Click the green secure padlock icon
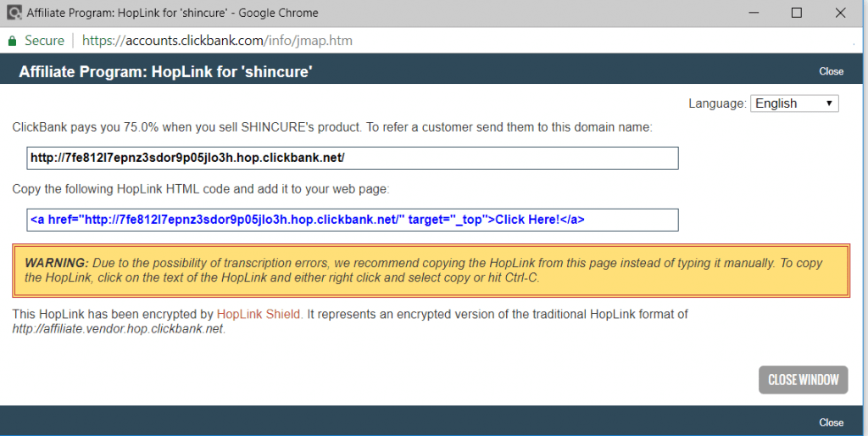 coord(12,41)
